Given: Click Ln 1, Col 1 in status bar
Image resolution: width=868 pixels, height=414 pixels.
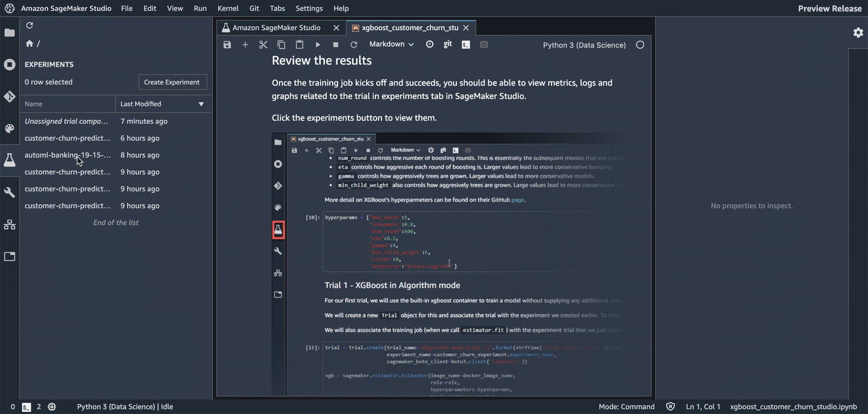Looking at the screenshot, I should click(703, 407).
